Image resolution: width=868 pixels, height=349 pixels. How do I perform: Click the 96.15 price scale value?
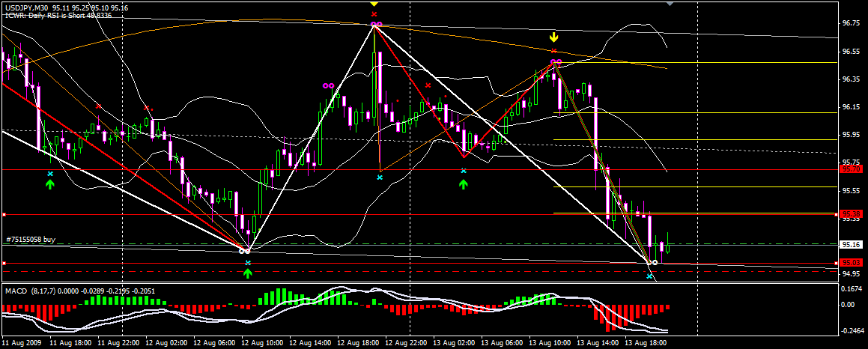point(851,107)
